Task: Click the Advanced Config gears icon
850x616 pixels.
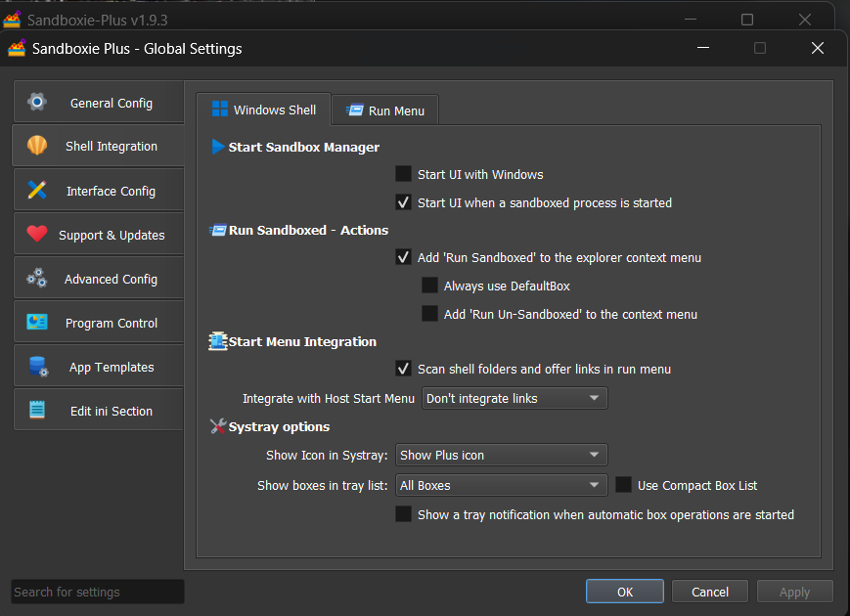Action: [37, 279]
